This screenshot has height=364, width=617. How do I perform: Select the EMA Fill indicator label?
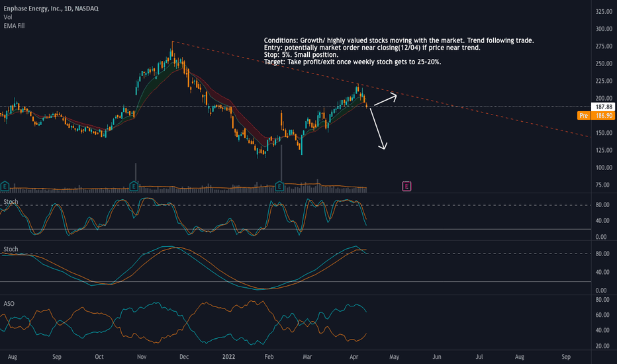[x=14, y=26]
